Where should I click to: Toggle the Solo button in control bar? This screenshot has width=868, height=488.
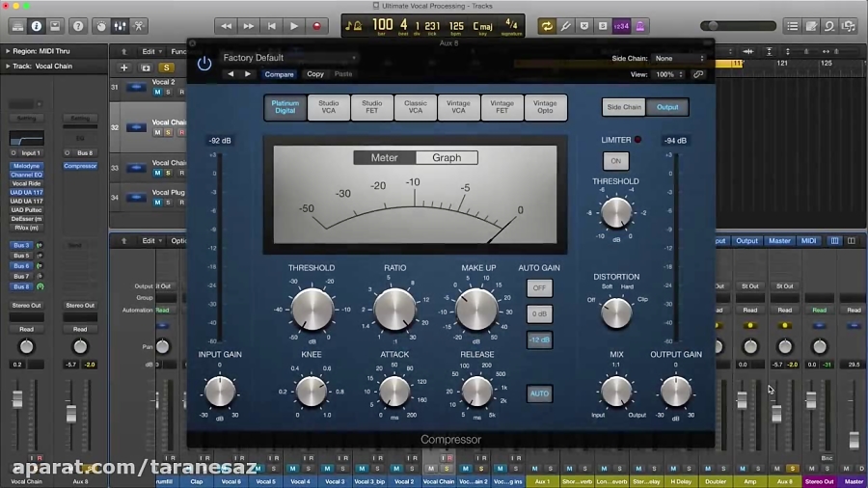[x=603, y=26]
